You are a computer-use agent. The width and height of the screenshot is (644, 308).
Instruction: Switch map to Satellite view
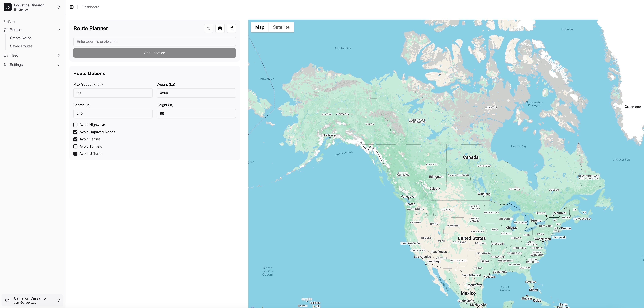281,27
